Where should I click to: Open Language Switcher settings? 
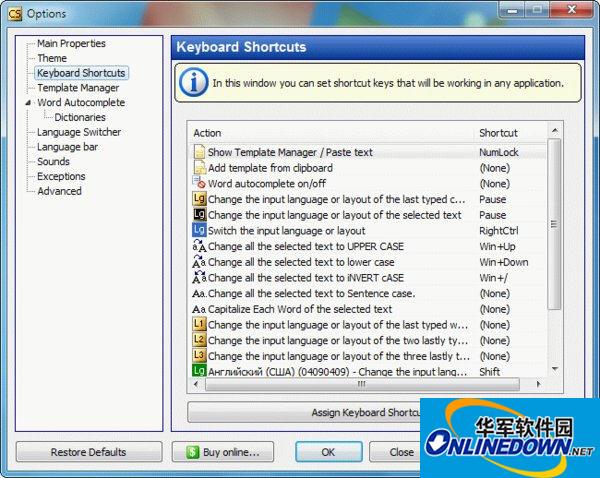[x=79, y=132]
